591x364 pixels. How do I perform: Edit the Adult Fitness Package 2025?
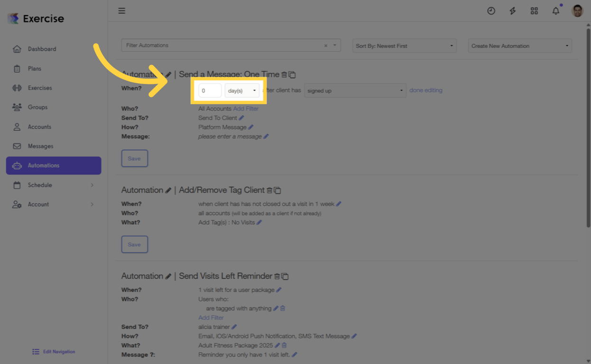pyautogui.click(x=277, y=346)
